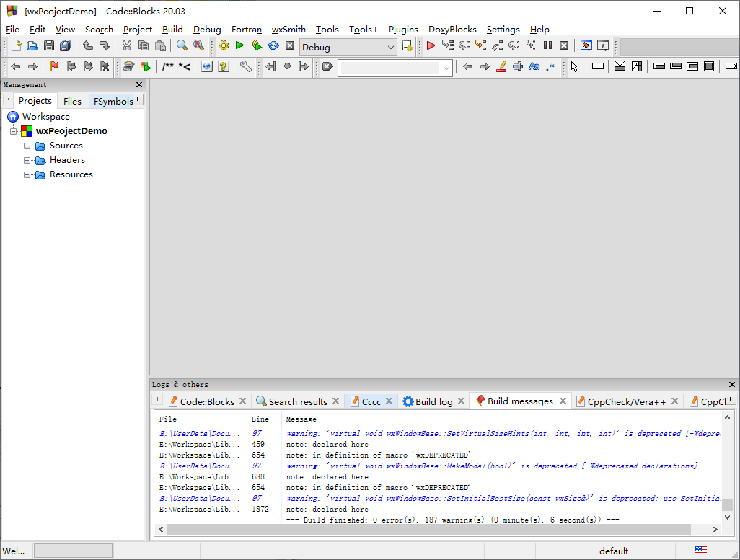Image resolution: width=740 pixels, height=560 pixels.
Task: Click the DoxyBlocks *< line comment icon
Action: (x=184, y=66)
